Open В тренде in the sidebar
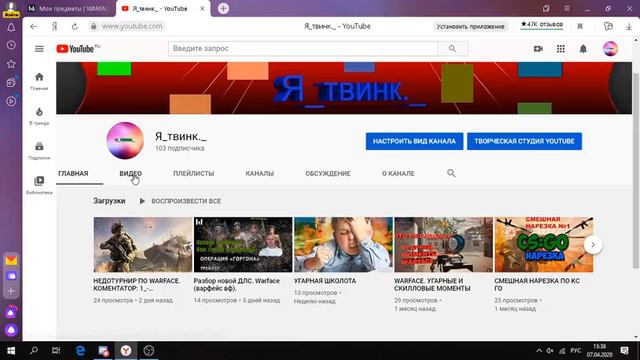This screenshot has width=640, height=360. point(39,116)
